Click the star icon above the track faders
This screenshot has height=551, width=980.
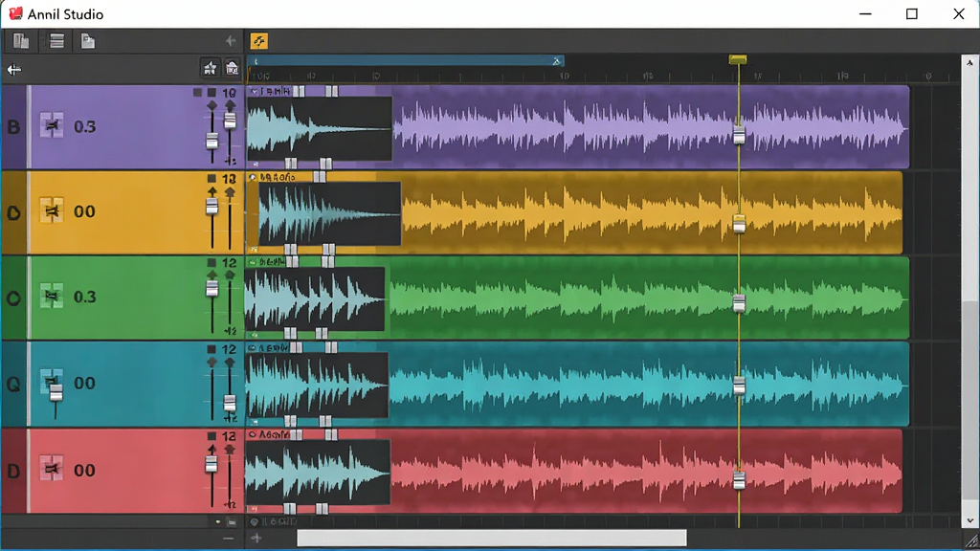click(210, 68)
